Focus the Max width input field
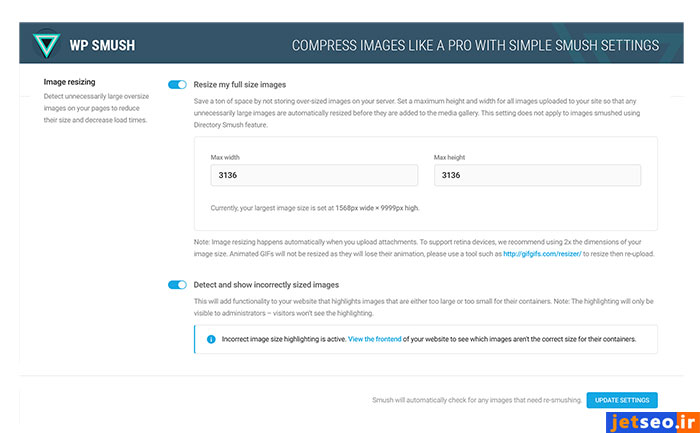Viewport: 700px width, 433px height. pyautogui.click(x=314, y=175)
